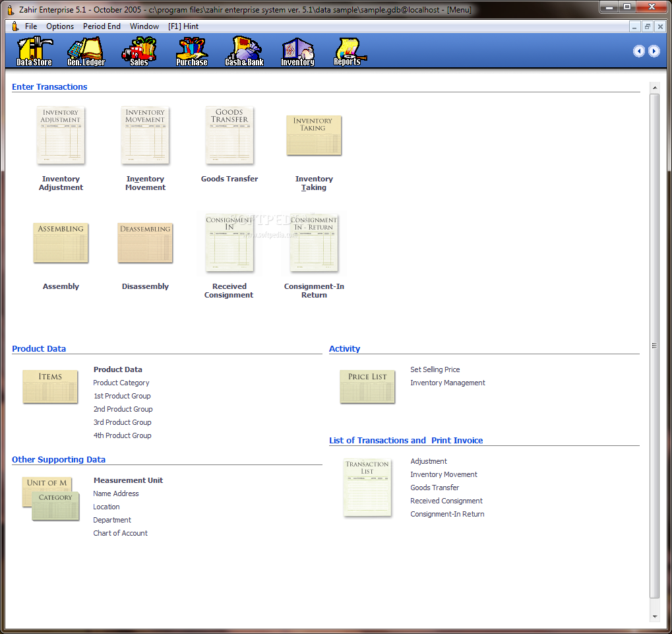Image resolution: width=672 pixels, height=634 pixels.
Task: Click Set Selling Price link
Action: coord(435,369)
